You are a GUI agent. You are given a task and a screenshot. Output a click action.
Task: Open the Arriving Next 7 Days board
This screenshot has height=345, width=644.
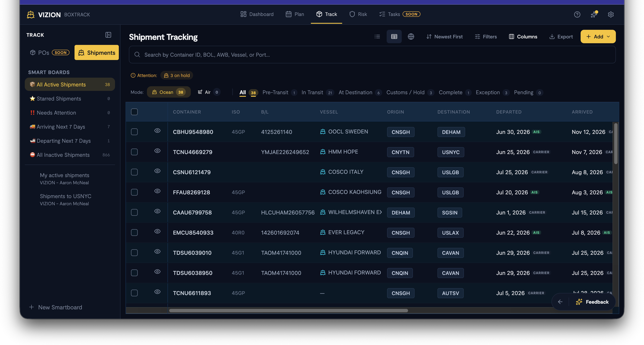70,127
